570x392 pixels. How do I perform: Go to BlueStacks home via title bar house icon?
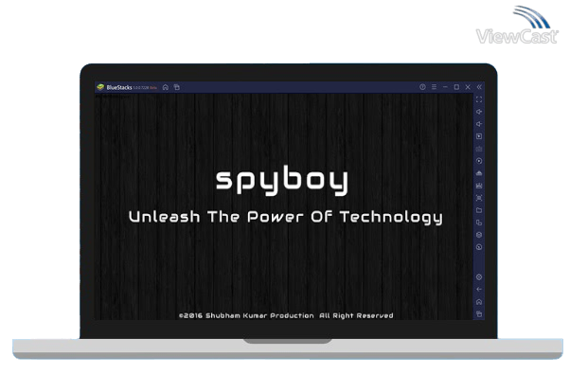pos(166,87)
